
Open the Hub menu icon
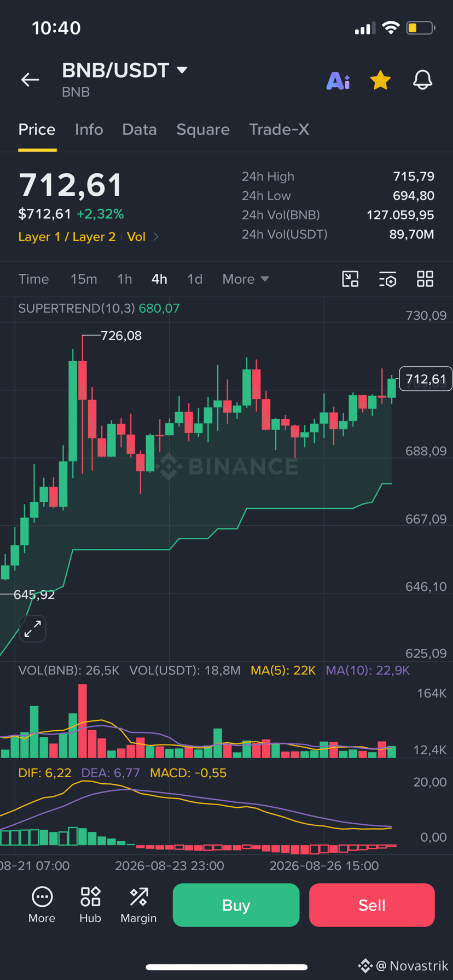[x=90, y=905]
